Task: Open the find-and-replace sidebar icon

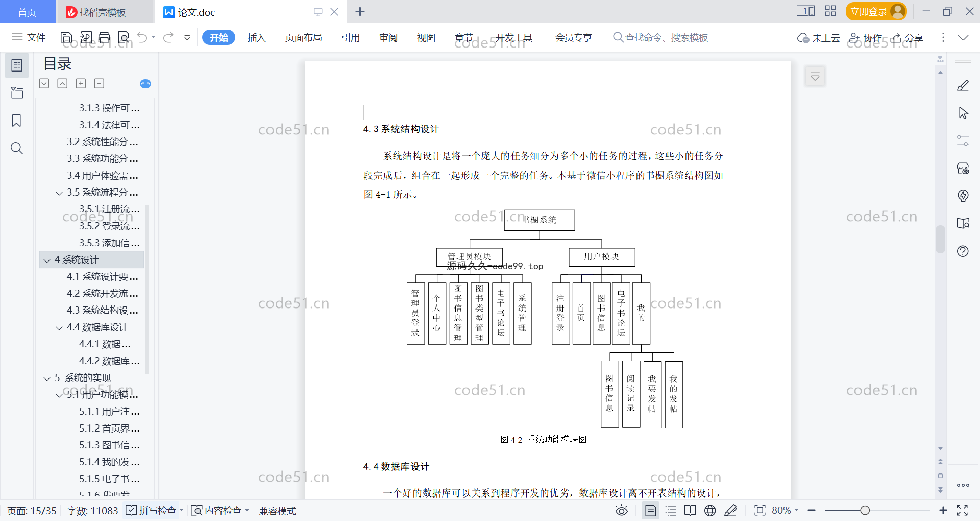Action: pos(17,148)
